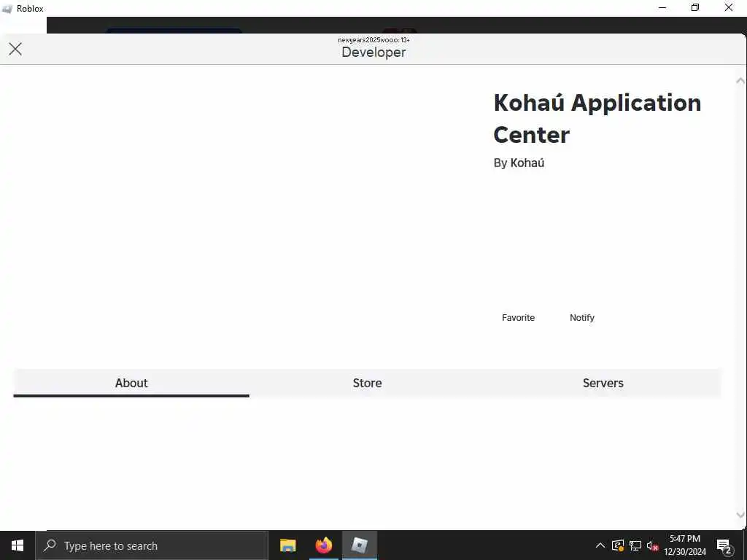This screenshot has height=560, width=747.
Task: Click the Kohaú Application Center title
Action: pyautogui.click(x=597, y=119)
